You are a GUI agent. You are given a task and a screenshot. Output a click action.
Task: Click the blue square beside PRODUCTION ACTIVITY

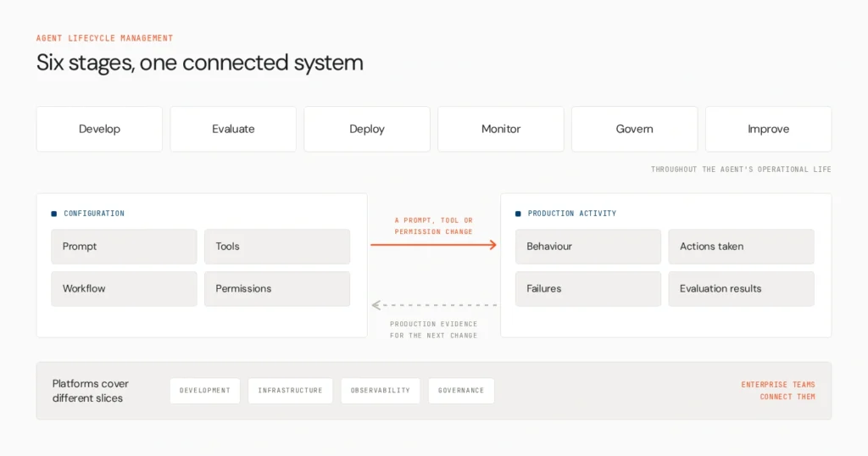click(x=518, y=214)
